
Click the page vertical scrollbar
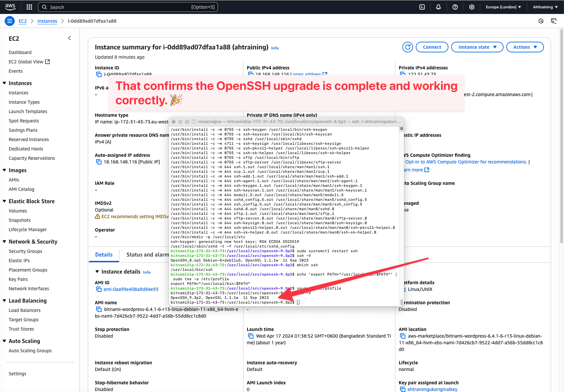(x=562, y=135)
